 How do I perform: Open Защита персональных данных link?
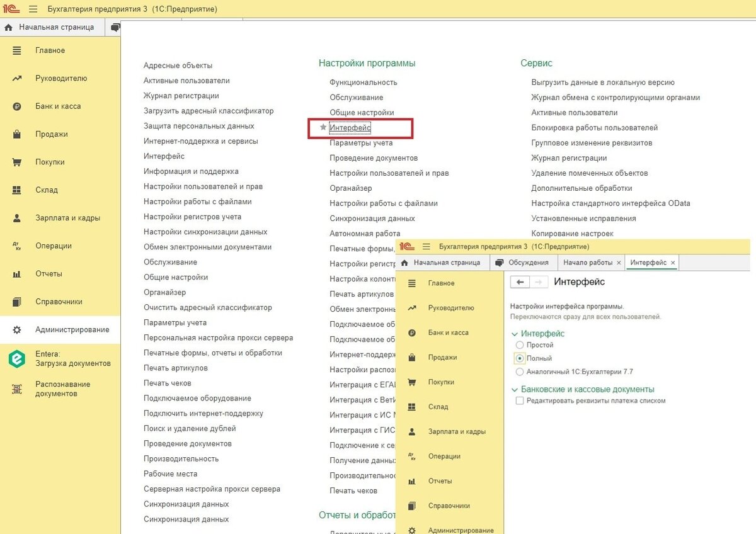[x=199, y=126]
